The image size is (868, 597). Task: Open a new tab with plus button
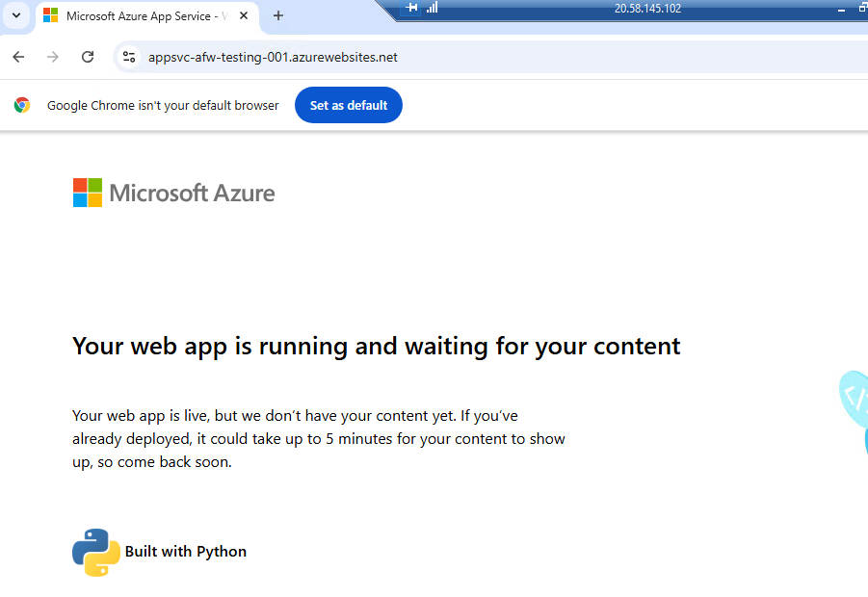[278, 16]
